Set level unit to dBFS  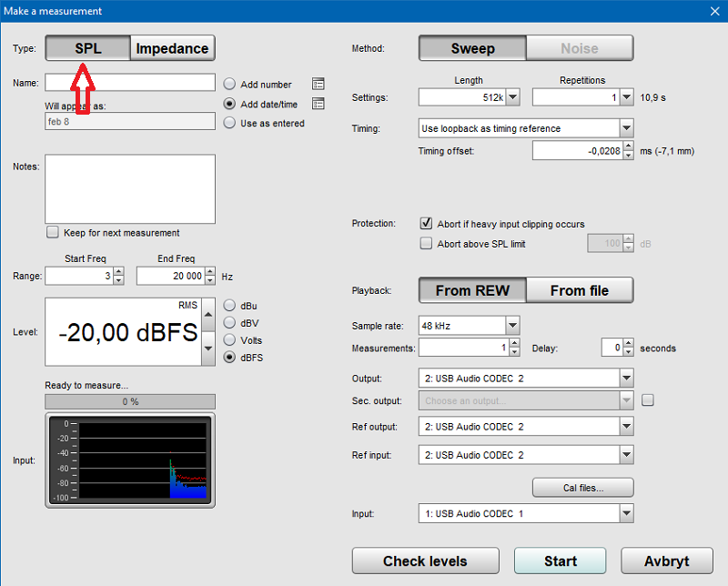click(x=229, y=357)
